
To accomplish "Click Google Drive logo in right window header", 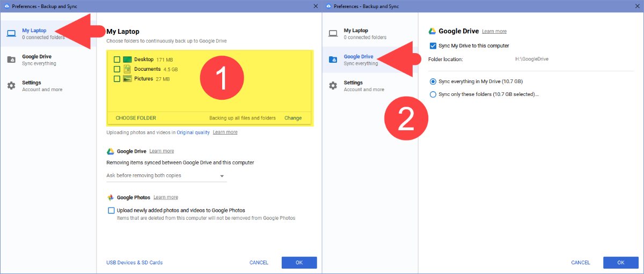I will point(432,31).
